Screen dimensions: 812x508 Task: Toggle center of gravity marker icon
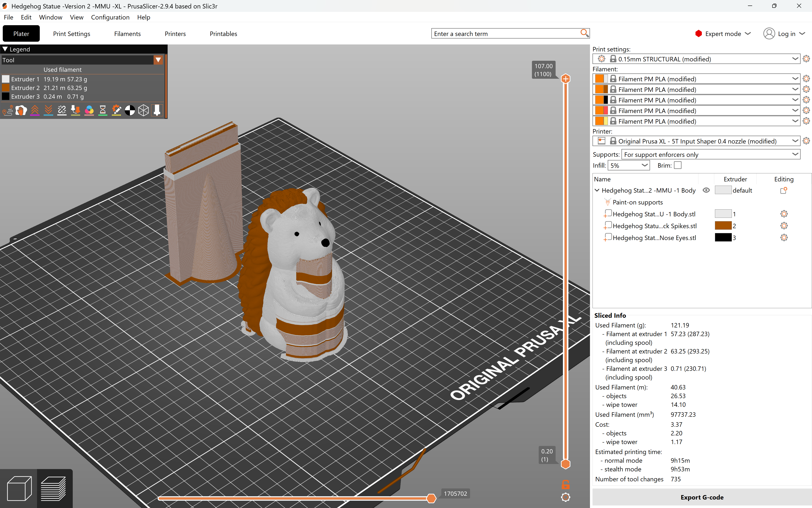[130, 110]
